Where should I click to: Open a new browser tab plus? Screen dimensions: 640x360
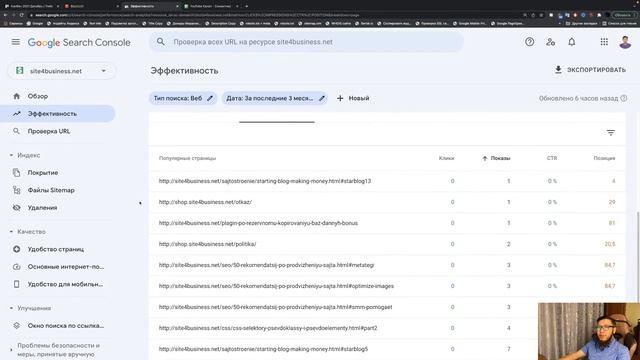[x=247, y=6]
